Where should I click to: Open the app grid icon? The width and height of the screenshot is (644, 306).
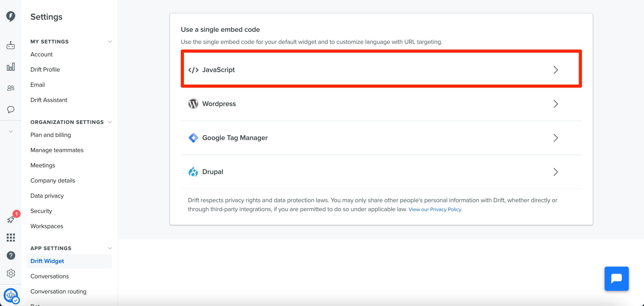tap(11, 238)
